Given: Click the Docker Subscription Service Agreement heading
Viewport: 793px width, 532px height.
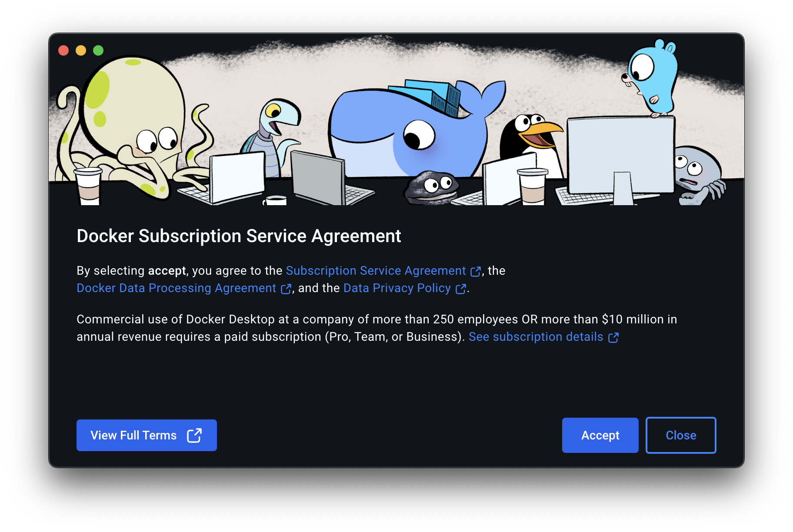Looking at the screenshot, I should [239, 236].
